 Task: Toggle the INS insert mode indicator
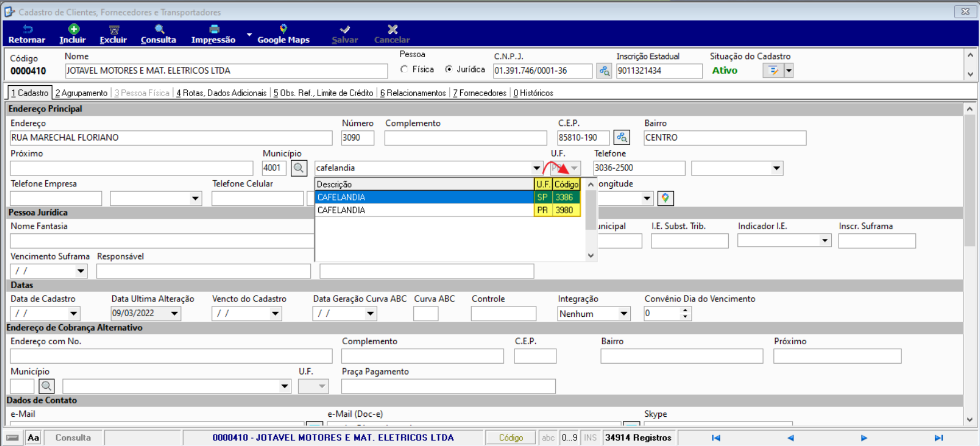(x=590, y=438)
